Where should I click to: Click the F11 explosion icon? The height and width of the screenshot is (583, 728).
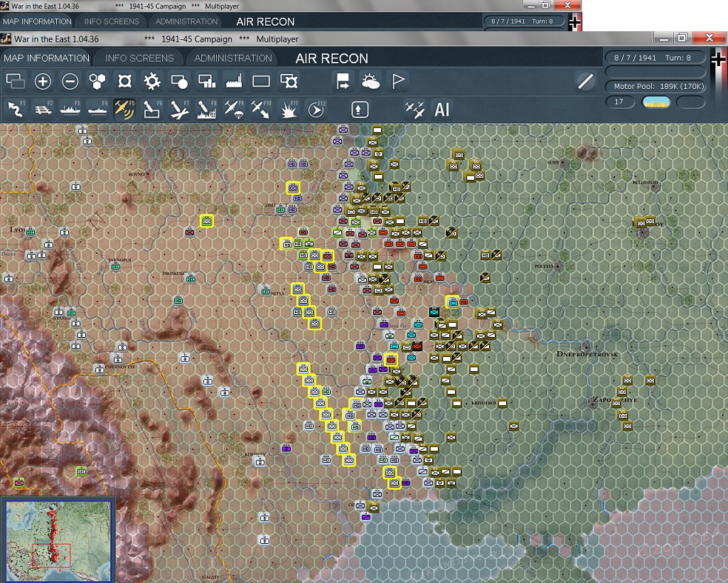point(289,109)
